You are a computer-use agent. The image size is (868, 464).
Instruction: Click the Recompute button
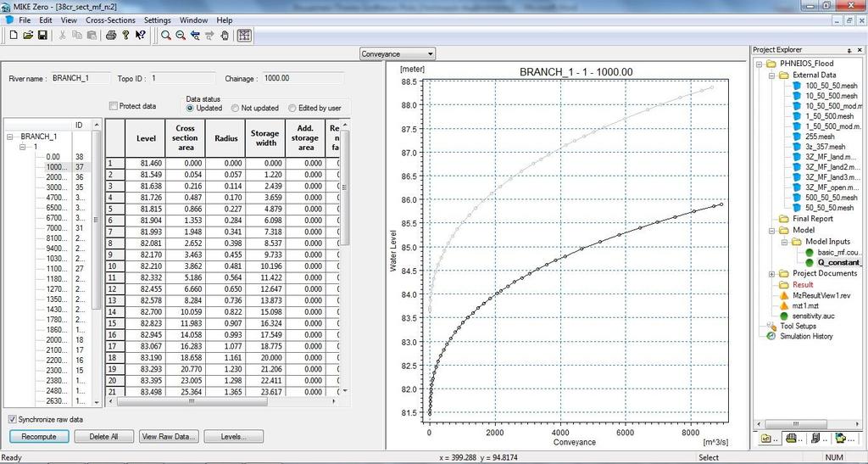[x=39, y=436]
